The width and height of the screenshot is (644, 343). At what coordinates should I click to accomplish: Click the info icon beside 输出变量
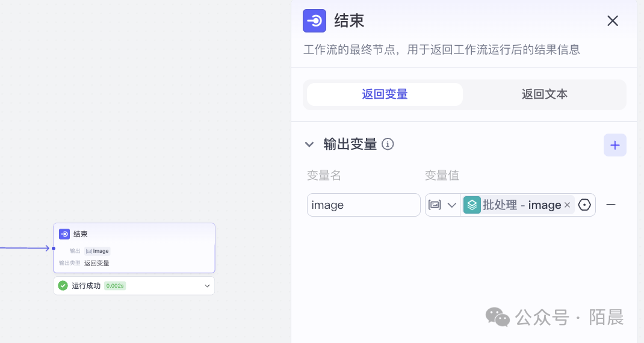point(388,144)
